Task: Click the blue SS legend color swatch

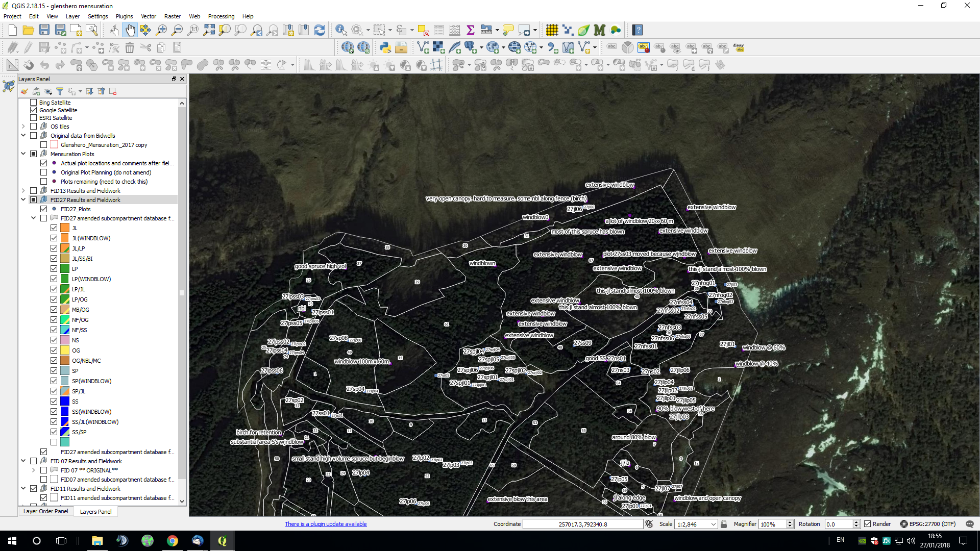Action: click(x=65, y=402)
